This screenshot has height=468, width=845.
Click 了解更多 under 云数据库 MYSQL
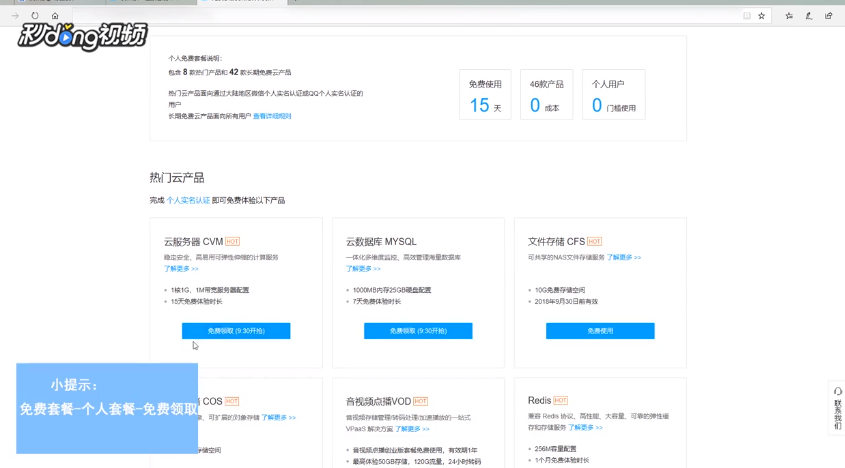[x=363, y=269]
